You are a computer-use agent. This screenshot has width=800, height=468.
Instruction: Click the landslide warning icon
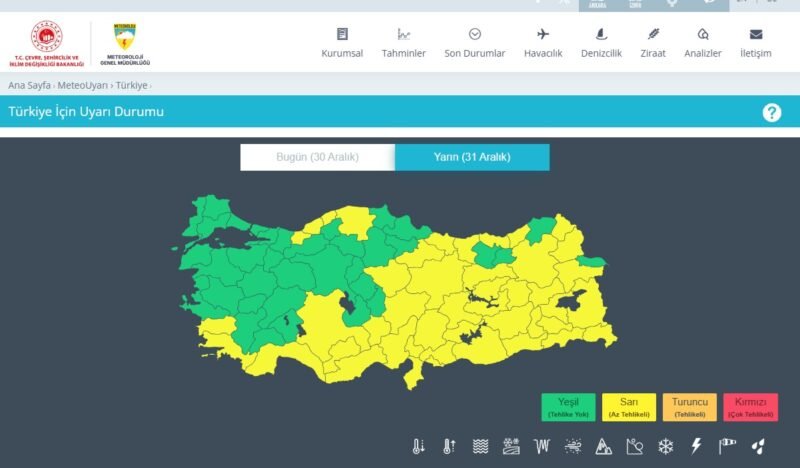[x=634, y=446]
